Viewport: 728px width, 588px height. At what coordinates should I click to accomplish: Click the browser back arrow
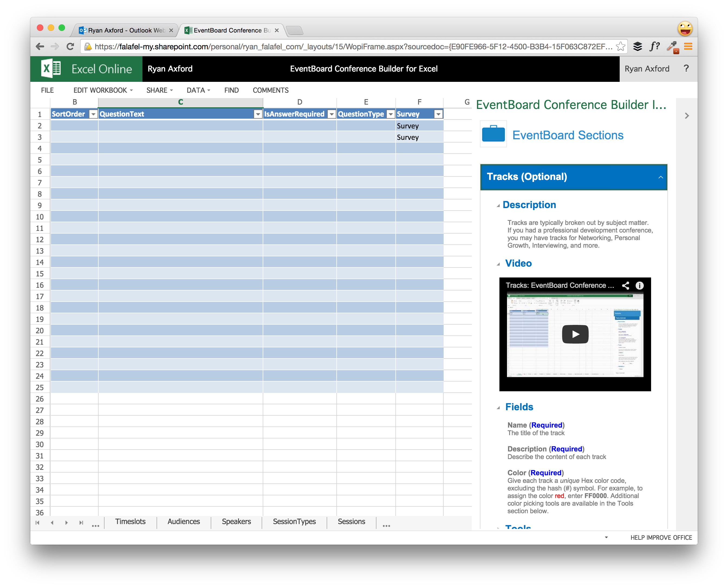[x=40, y=46]
